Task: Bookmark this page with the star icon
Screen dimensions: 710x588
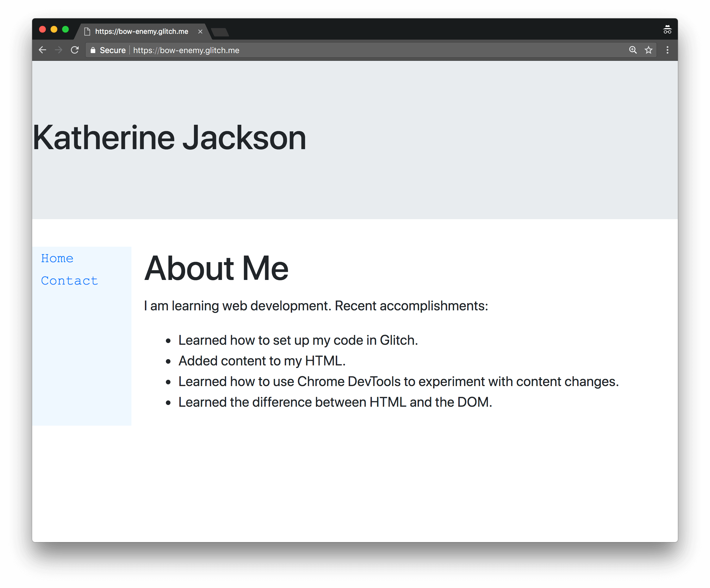Action: click(x=649, y=50)
